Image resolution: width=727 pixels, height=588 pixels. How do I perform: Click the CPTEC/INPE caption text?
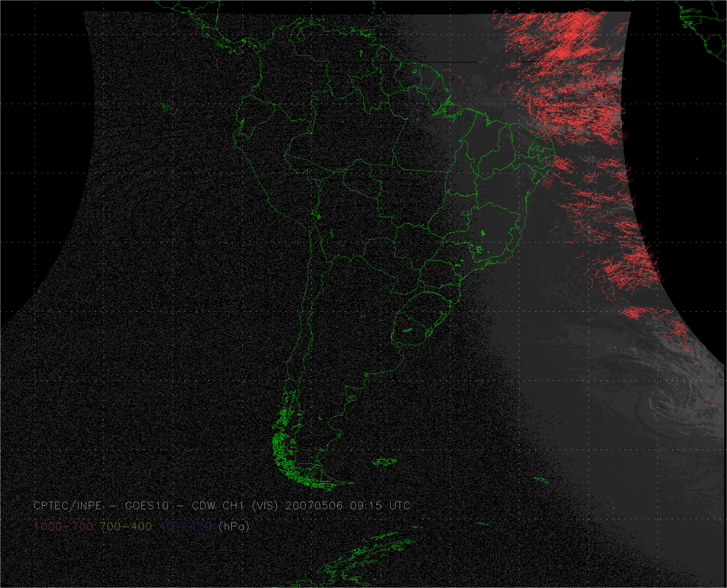[x=68, y=506]
